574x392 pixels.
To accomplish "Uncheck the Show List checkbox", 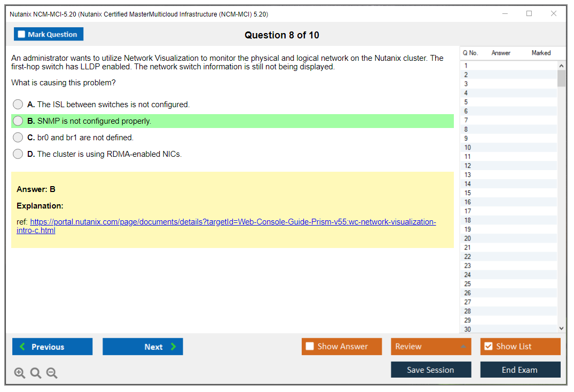I will (488, 347).
